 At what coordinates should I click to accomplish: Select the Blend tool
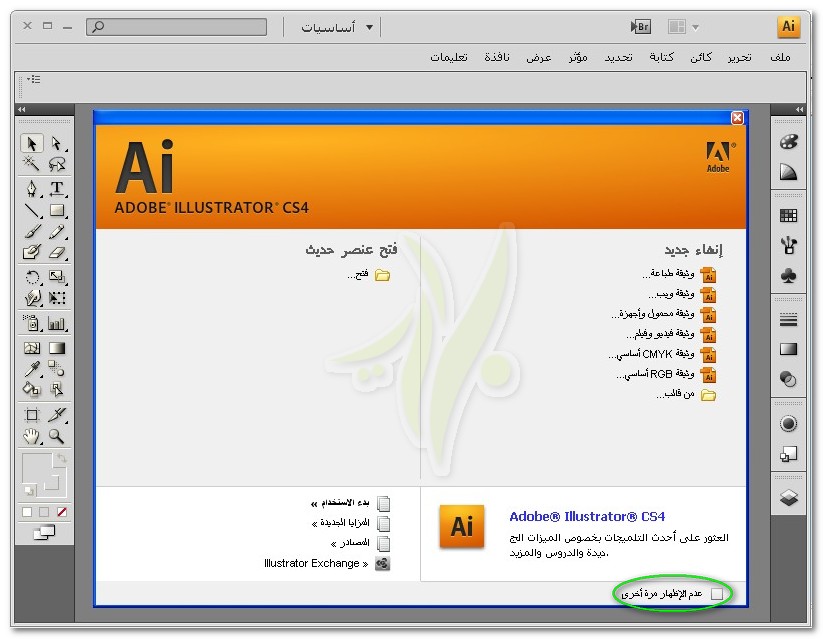pyautogui.click(x=57, y=369)
